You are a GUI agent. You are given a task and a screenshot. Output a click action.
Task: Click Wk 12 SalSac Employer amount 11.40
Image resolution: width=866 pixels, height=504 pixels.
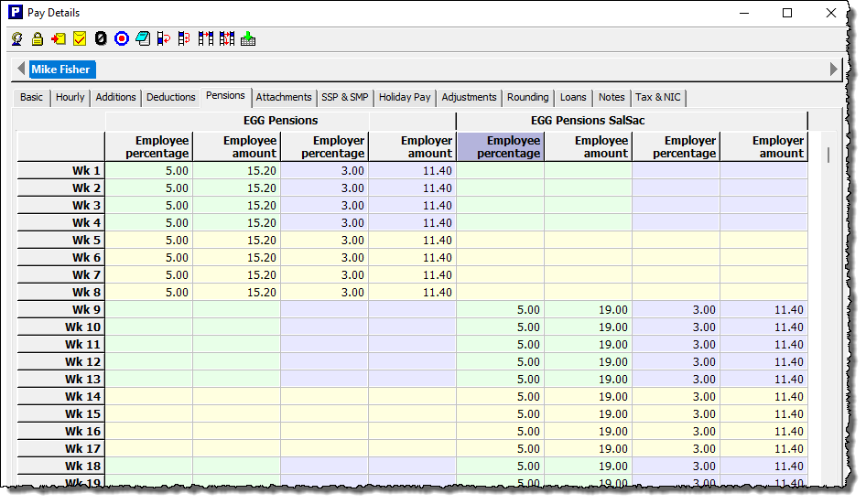[x=763, y=361]
